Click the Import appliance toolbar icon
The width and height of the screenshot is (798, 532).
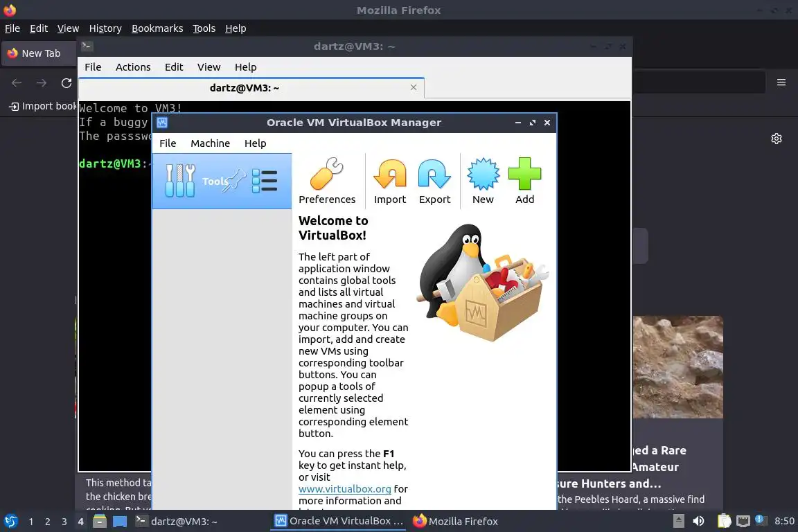pos(390,181)
